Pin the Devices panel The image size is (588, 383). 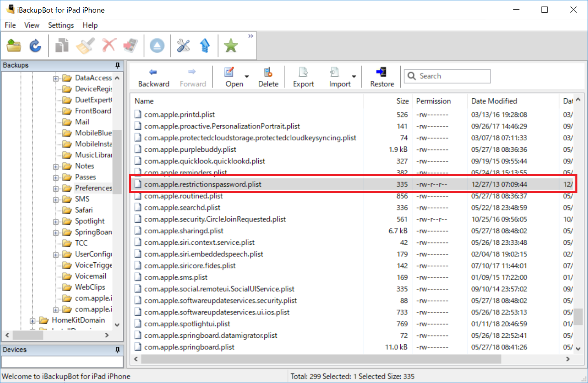point(118,350)
